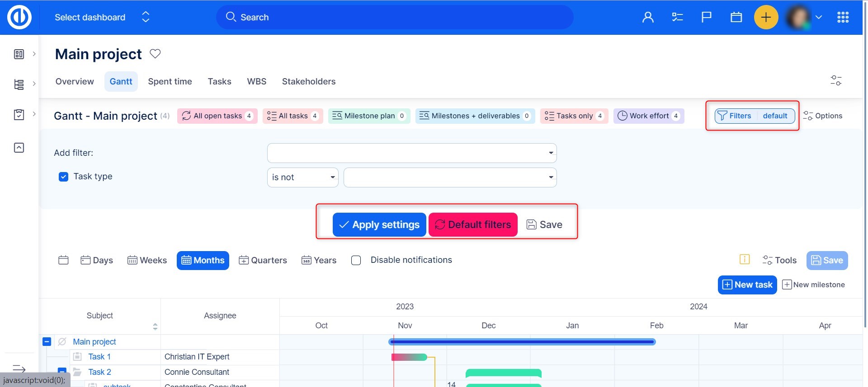868x387 pixels.
Task: Uncheck the Task type filter checkbox
Action: tap(63, 177)
